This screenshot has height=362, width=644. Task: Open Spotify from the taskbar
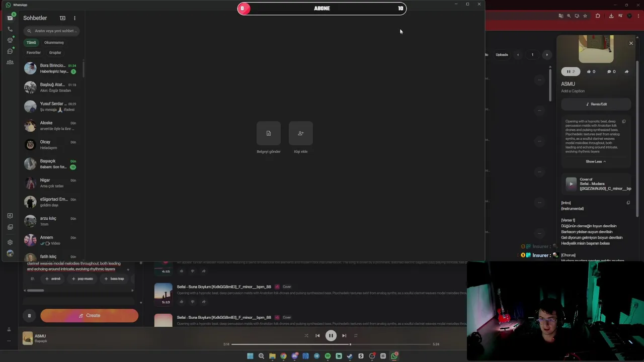coord(328,356)
